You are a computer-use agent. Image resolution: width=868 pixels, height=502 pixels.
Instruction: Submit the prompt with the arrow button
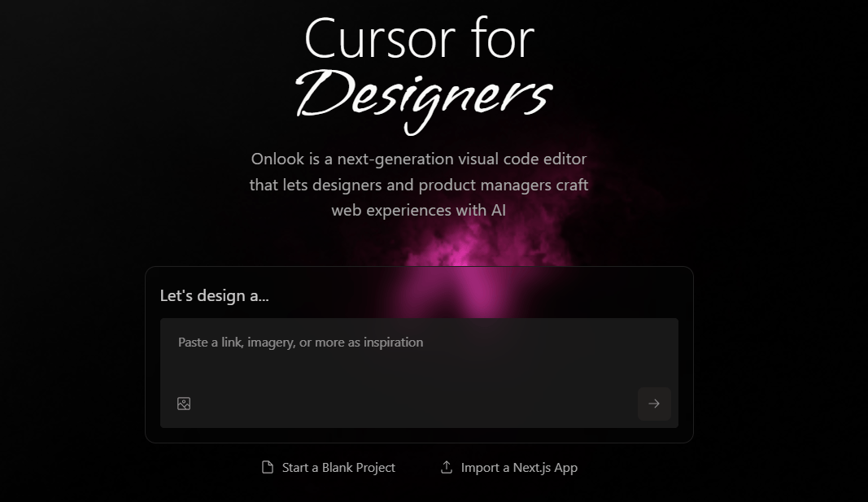[654, 404]
